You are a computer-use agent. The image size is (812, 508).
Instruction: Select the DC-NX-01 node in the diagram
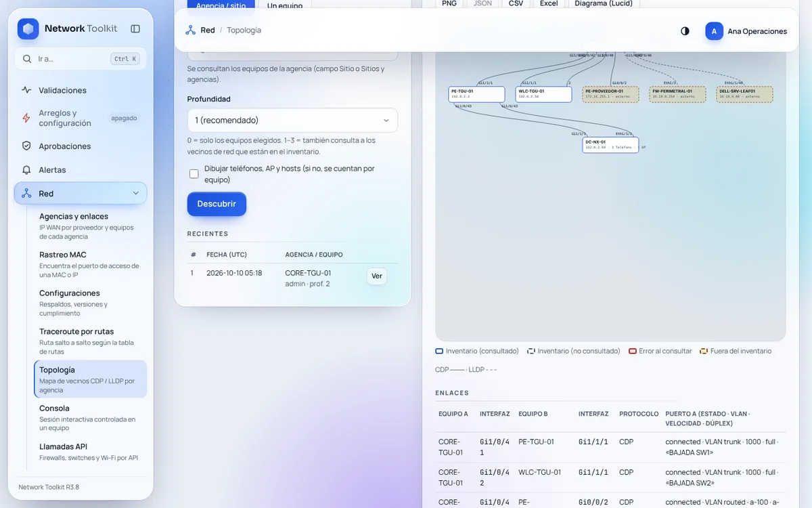pos(610,145)
